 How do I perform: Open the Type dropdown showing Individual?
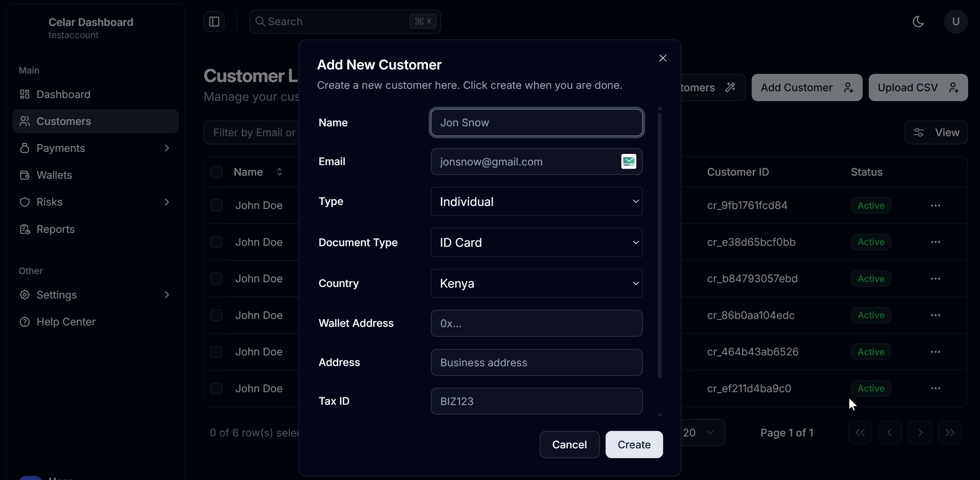(x=536, y=202)
